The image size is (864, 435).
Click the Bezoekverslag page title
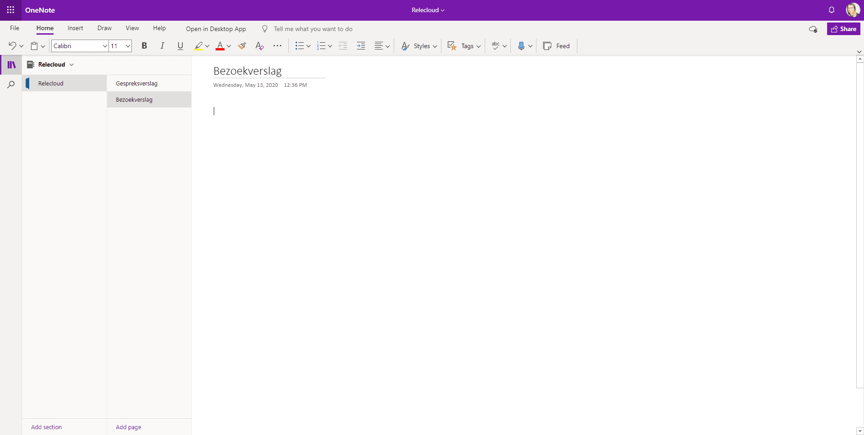(247, 71)
